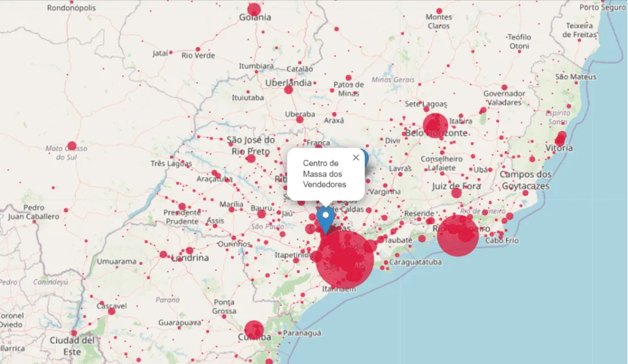The width and height of the screenshot is (628, 364).
Task: Click the 'Três Lagoas' map label
Action: coord(171,163)
